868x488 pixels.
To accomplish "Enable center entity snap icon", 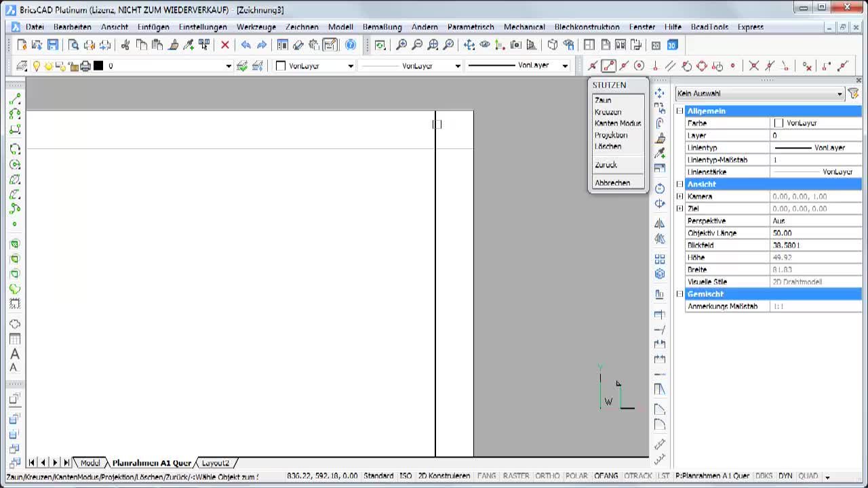I will point(639,66).
